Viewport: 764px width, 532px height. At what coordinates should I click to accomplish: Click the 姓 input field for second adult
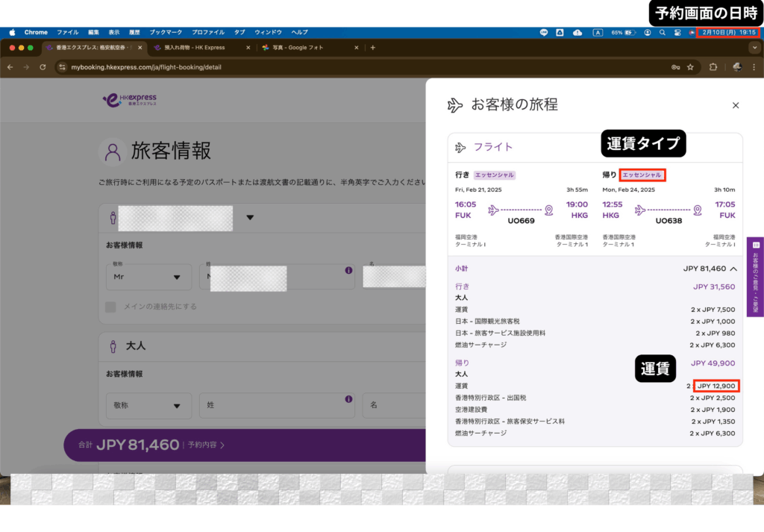[x=275, y=406]
